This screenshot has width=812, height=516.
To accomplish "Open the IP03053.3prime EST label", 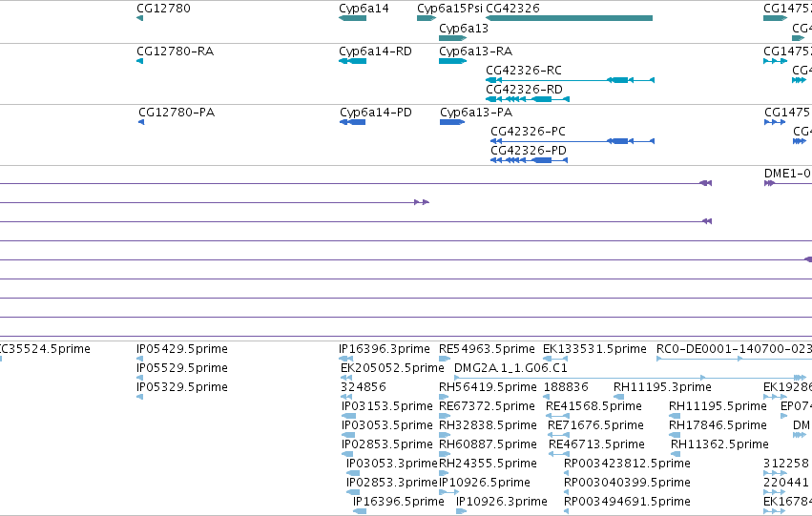I will (392, 464).
